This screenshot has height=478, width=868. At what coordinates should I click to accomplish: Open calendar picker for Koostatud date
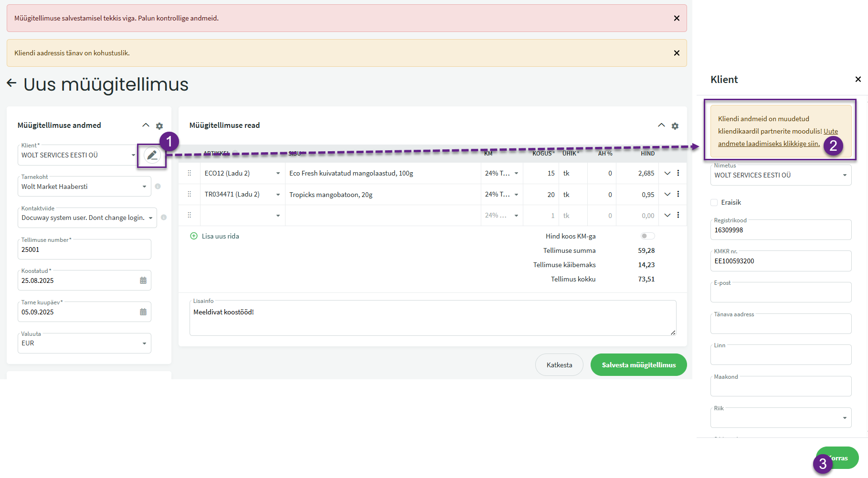click(x=143, y=281)
